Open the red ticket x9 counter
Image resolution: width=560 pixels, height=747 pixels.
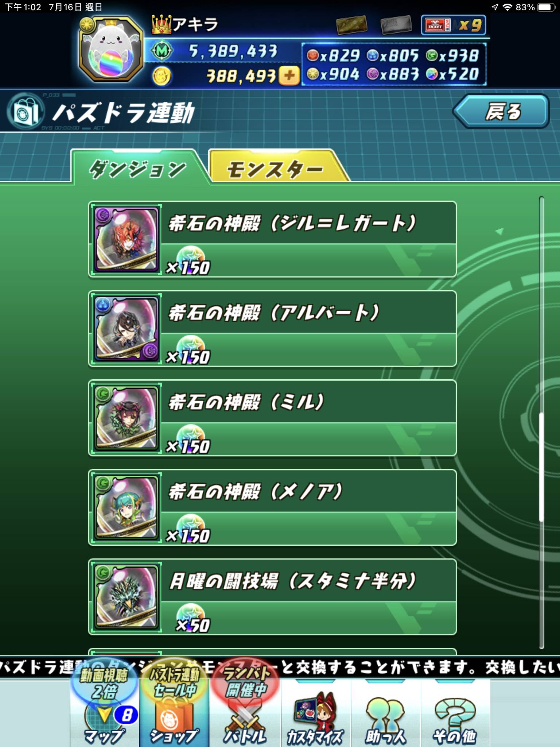(454, 25)
